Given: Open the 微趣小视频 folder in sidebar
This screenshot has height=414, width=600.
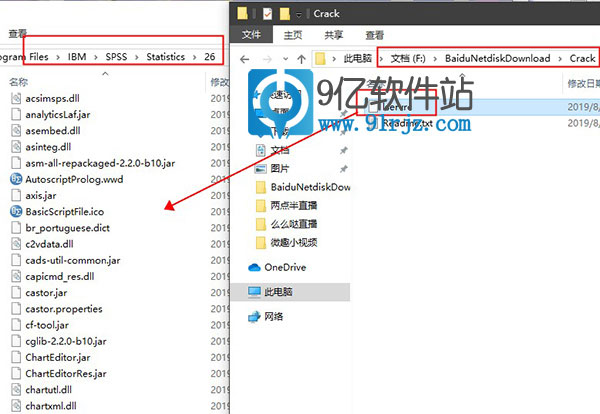Looking at the screenshot, I should pyautogui.click(x=292, y=241).
